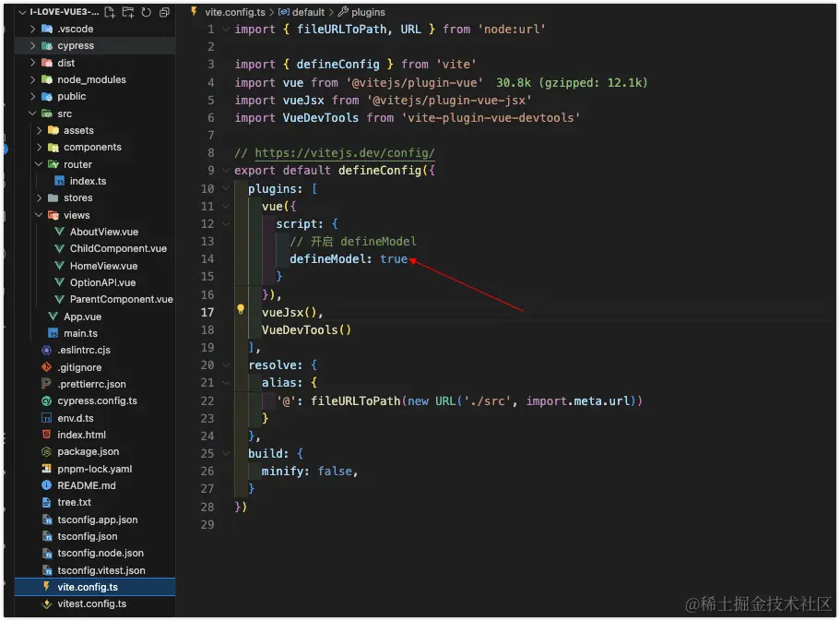Open router index.ts file
Viewport: 840px width, 621px height.
(88, 181)
